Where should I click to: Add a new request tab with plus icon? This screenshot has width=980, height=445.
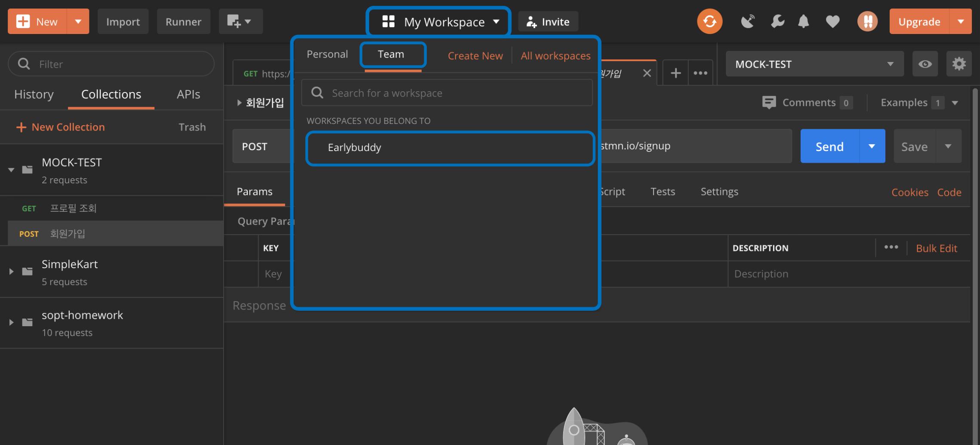pyautogui.click(x=675, y=73)
